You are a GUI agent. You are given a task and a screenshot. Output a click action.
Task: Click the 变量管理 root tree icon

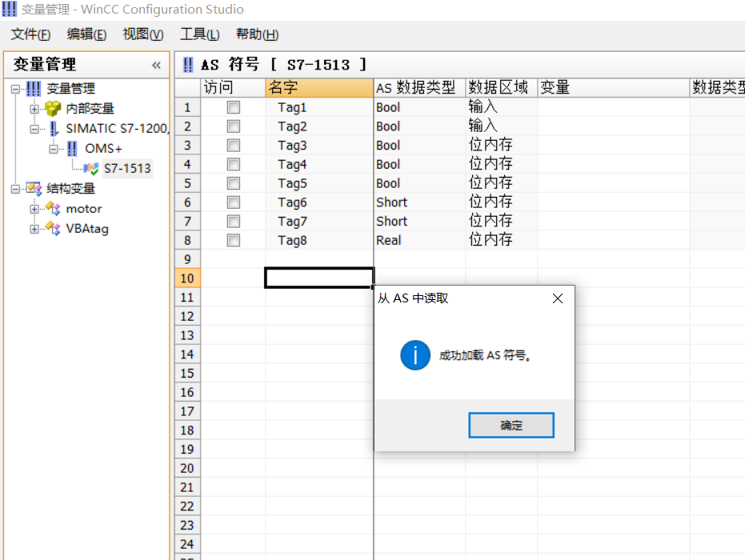point(34,89)
